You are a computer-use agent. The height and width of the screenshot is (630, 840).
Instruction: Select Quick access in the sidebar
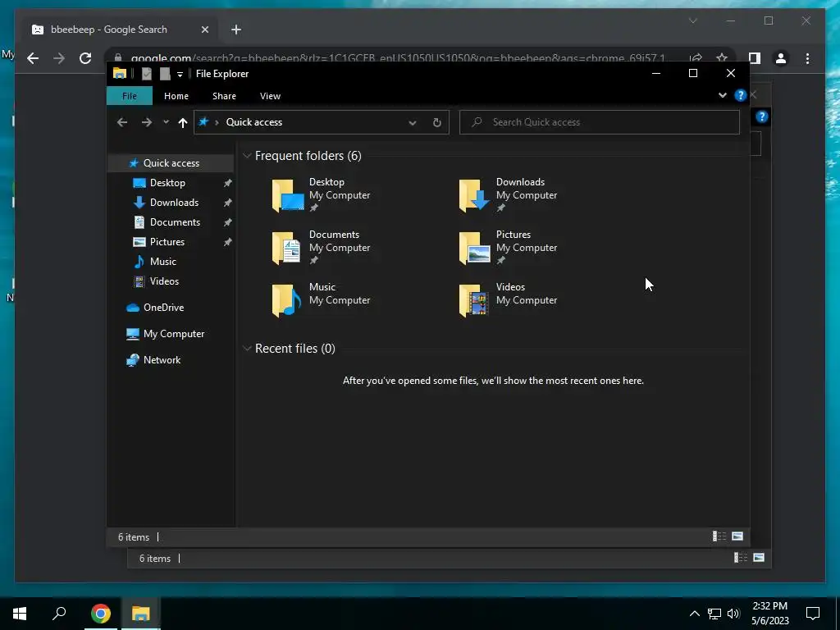171,163
